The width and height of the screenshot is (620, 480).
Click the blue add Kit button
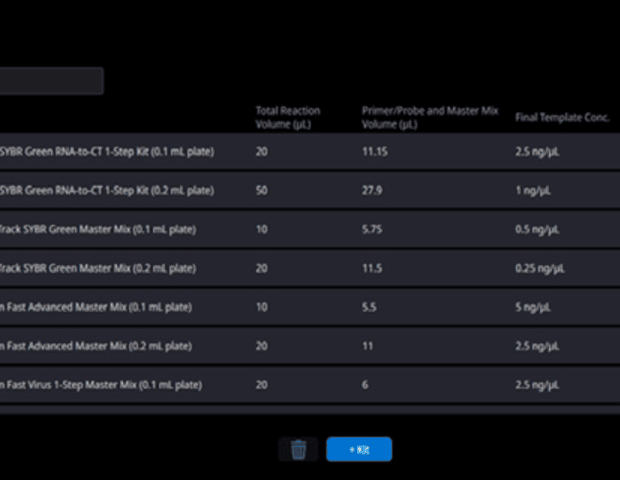pyautogui.click(x=359, y=450)
